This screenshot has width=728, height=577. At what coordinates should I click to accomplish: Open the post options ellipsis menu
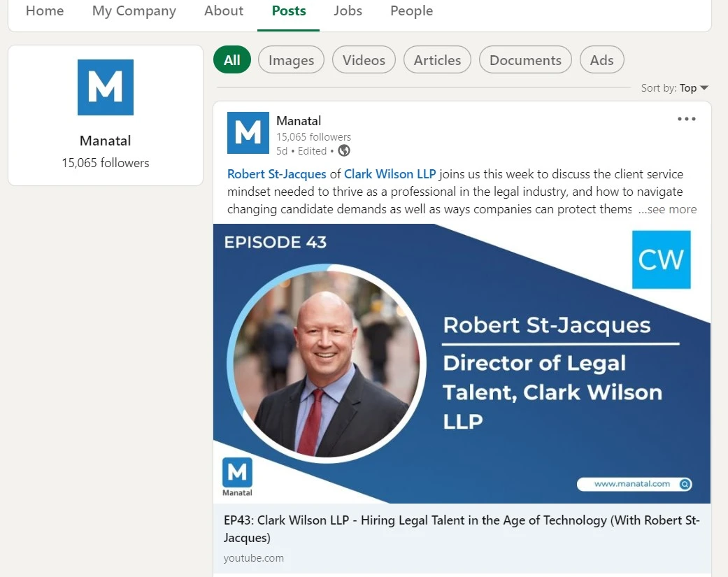point(686,119)
